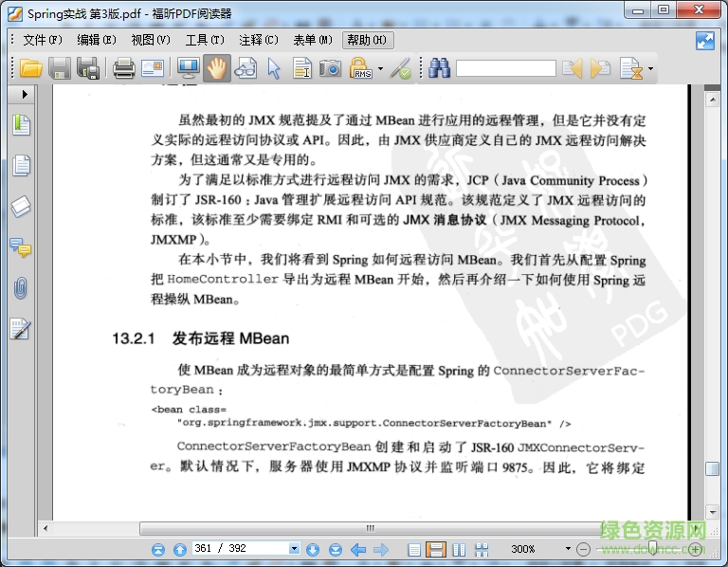
Task: Click the zoom slider handle
Action: [x=652, y=547]
